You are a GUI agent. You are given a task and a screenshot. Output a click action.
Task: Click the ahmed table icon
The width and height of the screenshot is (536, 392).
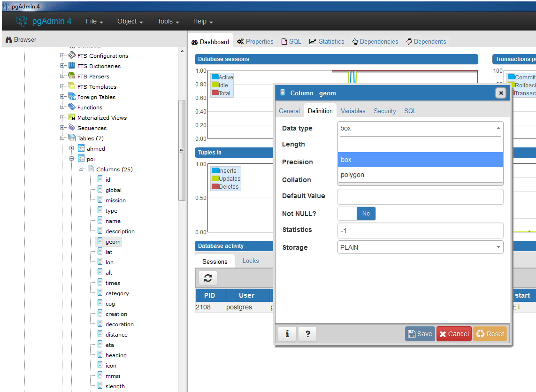click(x=81, y=148)
